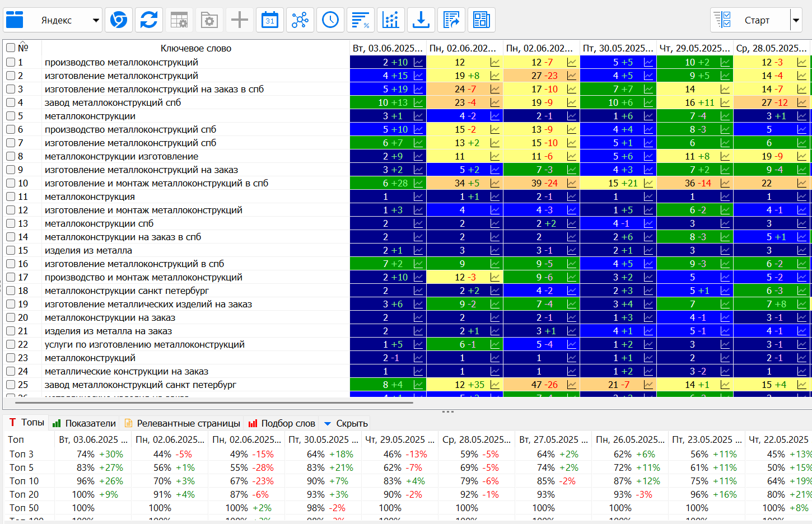Switch to the Топы tab

pos(27,423)
